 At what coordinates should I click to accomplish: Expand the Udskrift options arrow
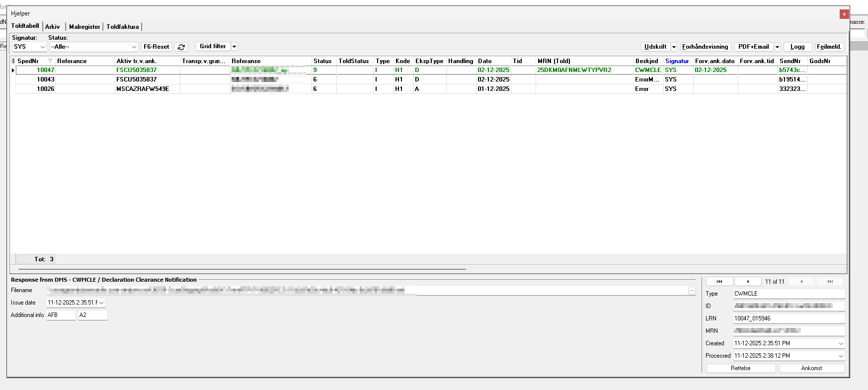pyautogui.click(x=674, y=47)
